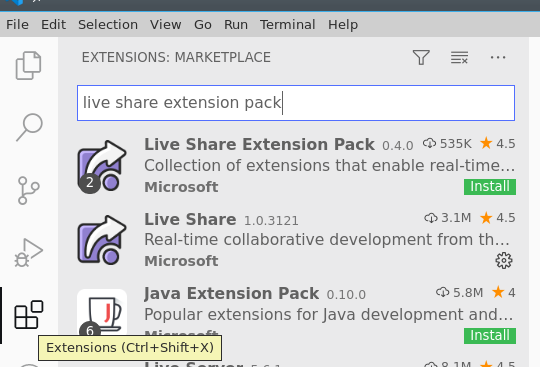This screenshot has height=367, width=540.
Task: Open the Source Control view
Action: pos(29,190)
